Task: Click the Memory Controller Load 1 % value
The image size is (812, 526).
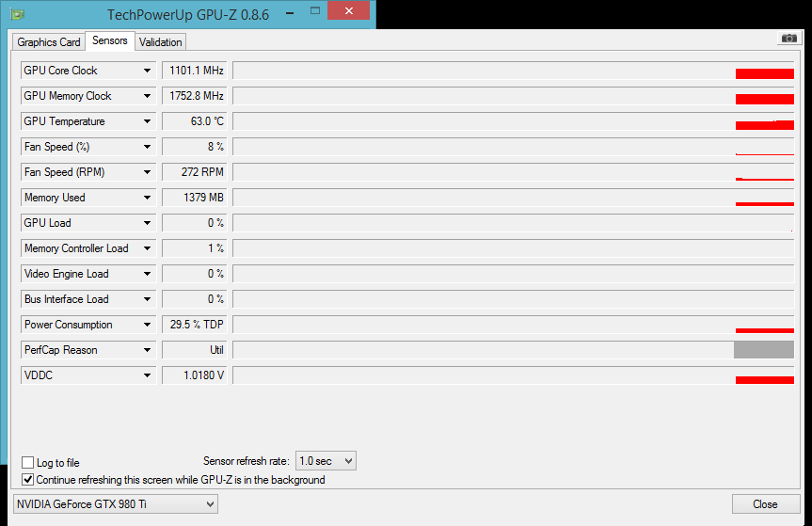Action: point(195,248)
